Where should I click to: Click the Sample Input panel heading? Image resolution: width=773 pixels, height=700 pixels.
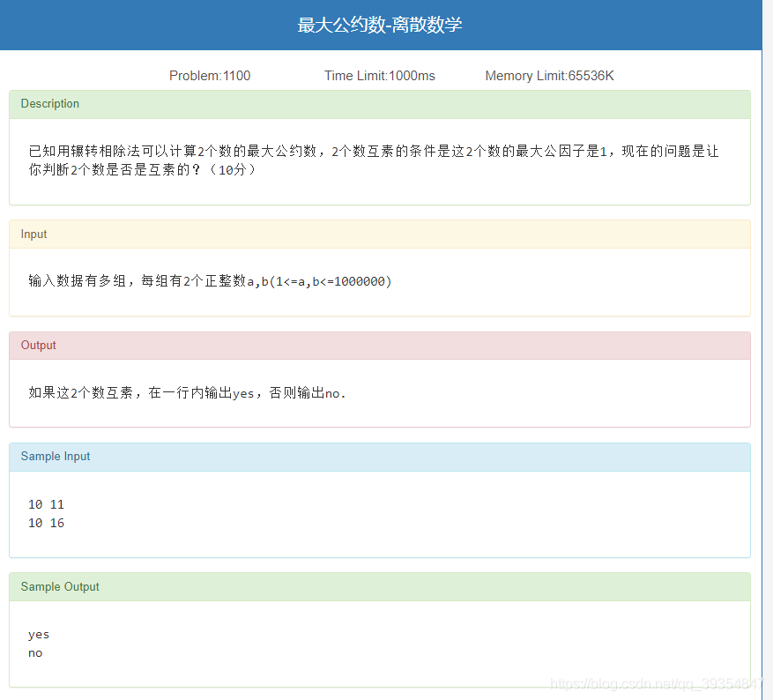coord(380,457)
